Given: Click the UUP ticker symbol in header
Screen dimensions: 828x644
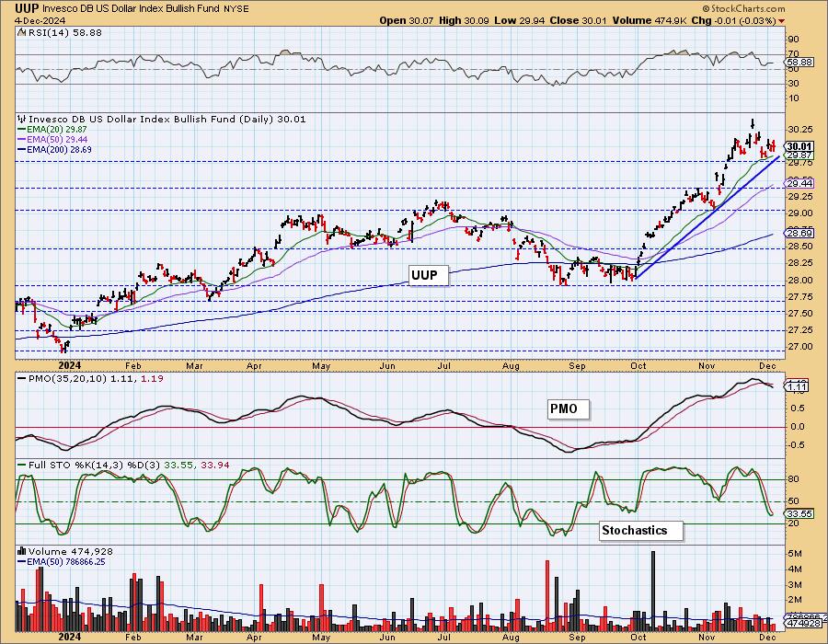Looking at the screenshot, I should coord(27,8).
